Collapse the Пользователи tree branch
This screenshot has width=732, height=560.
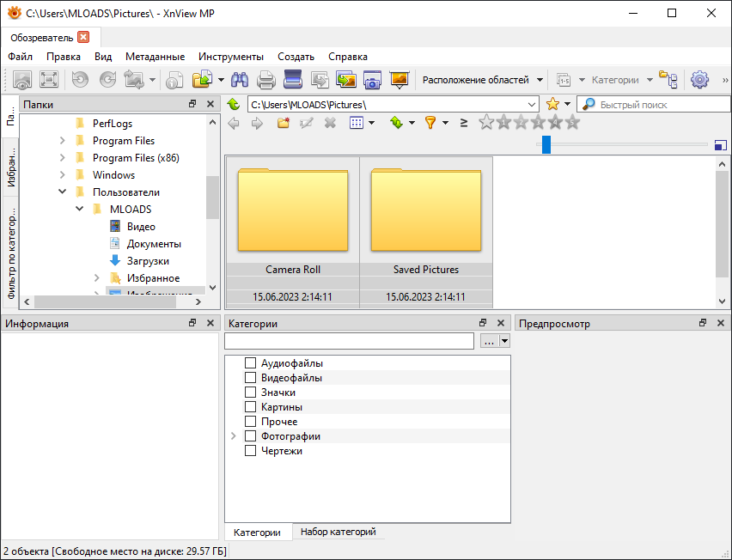[x=61, y=192]
